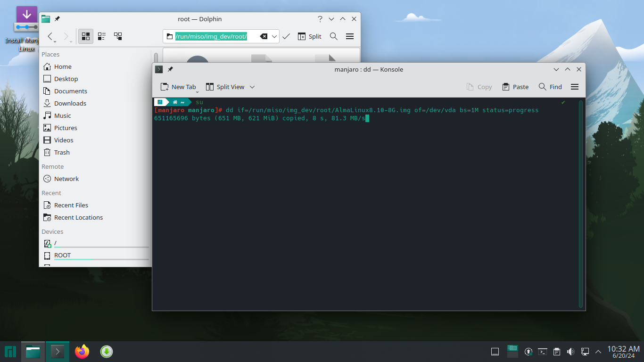Image resolution: width=644 pixels, height=362 pixels.
Task: Switch to Dolphin in the taskbar
Action: pos(33,352)
